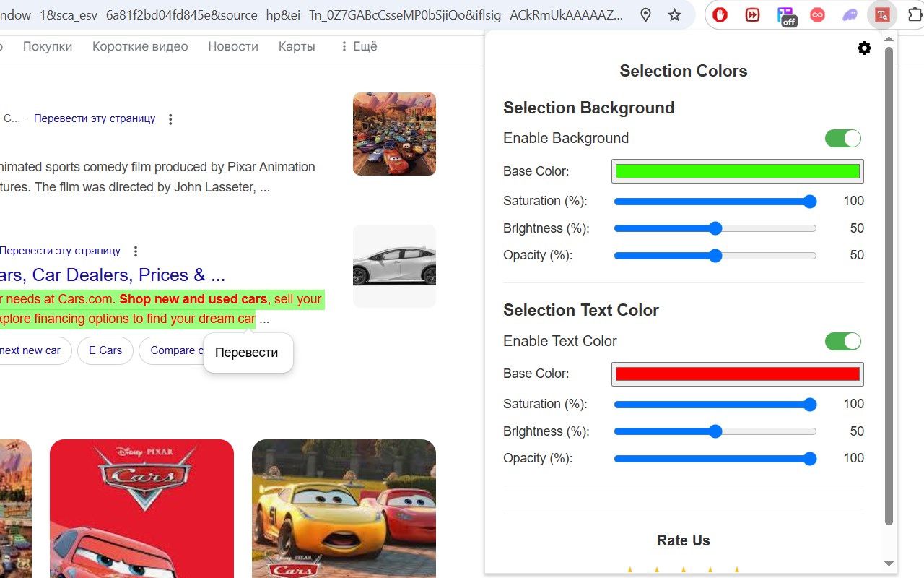This screenshot has height=578, width=924.
Task: Click the 'Selection Colors' popup title
Action: (x=684, y=71)
